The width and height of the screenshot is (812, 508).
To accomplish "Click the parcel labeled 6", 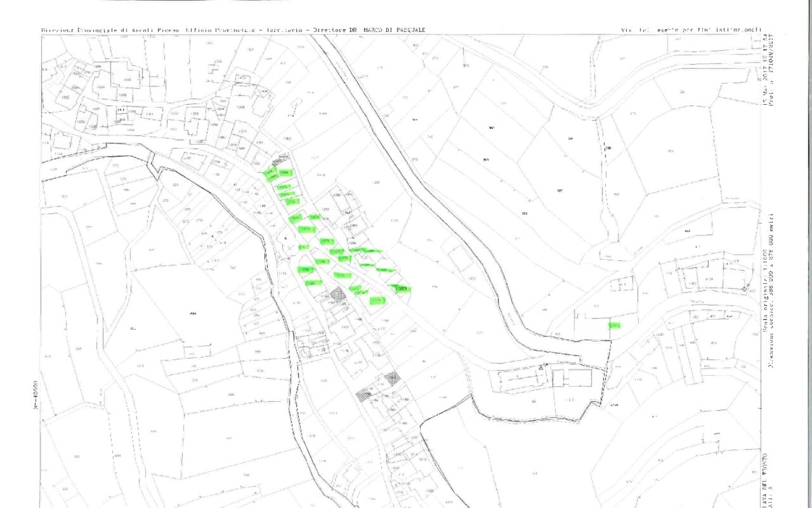I will click(x=285, y=238).
